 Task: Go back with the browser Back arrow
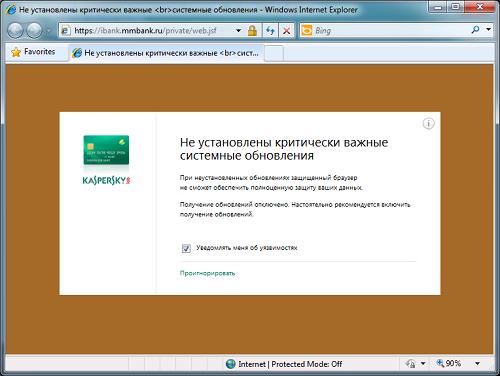click(x=15, y=30)
